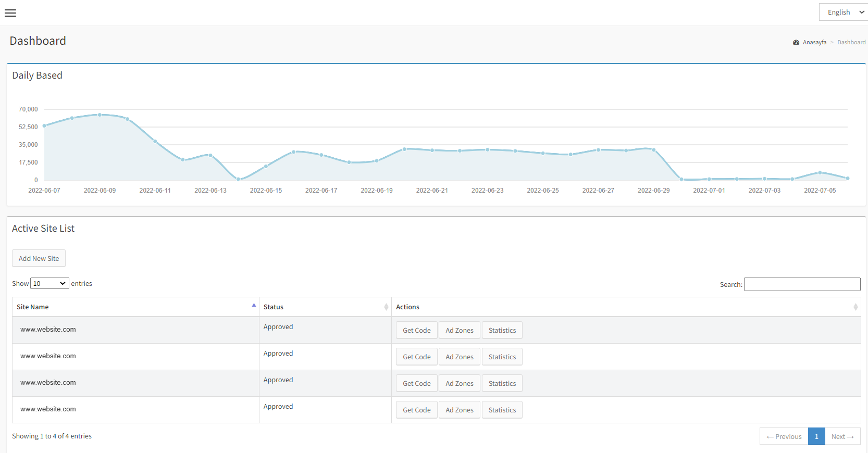This screenshot has width=868, height=453.
Task: Focus the Search input field
Action: (802, 284)
